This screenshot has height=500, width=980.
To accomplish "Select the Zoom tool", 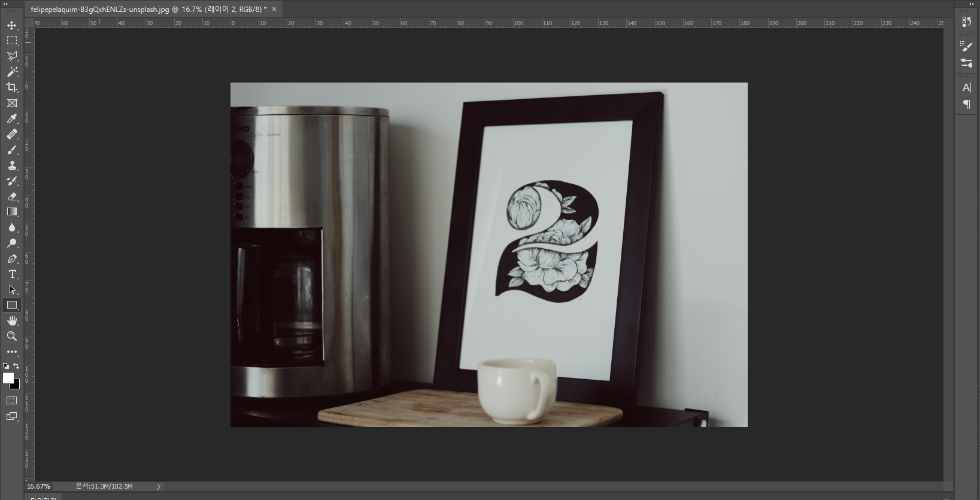I will pos(12,336).
